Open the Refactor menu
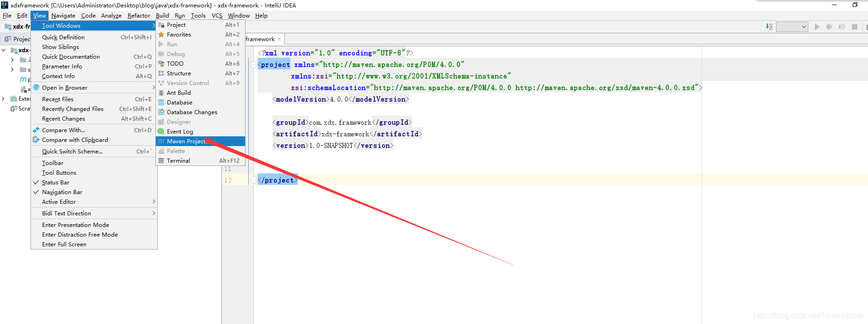 (139, 16)
